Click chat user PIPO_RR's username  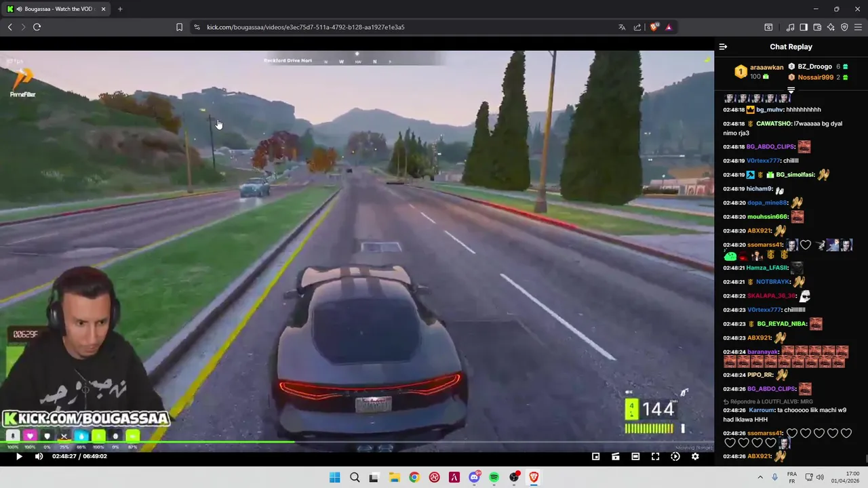pyautogui.click(x=759, y=375)
